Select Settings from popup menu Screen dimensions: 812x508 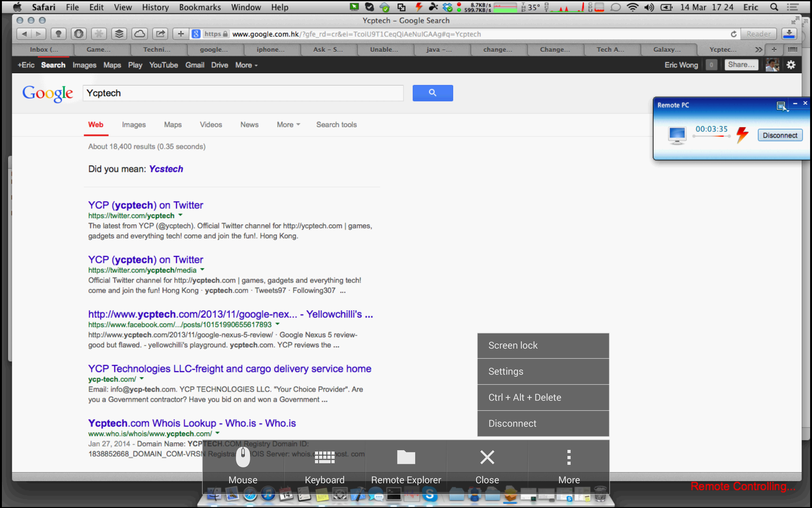(543, 371)
